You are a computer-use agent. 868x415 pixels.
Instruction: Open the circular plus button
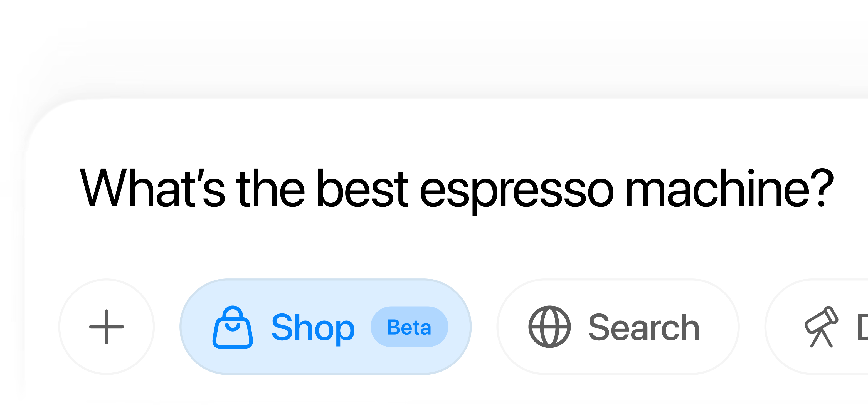coord(107,327)
